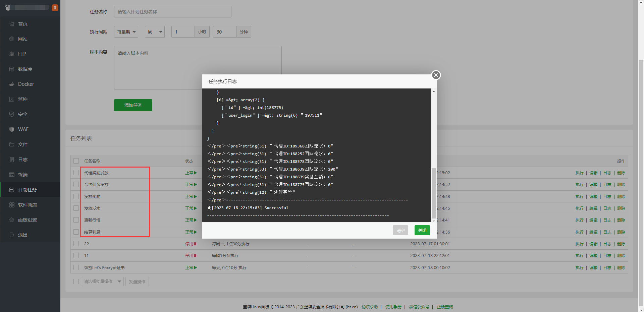Click the database icon in sidebar
Viewport: 644px width, 312px height.
(12, 69)
